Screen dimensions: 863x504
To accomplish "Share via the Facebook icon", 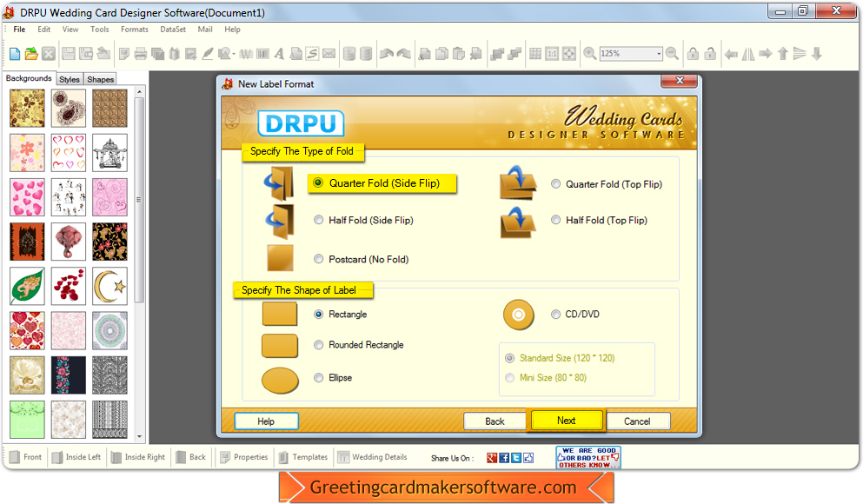I will pyautogui.click(x=503, y=458).
